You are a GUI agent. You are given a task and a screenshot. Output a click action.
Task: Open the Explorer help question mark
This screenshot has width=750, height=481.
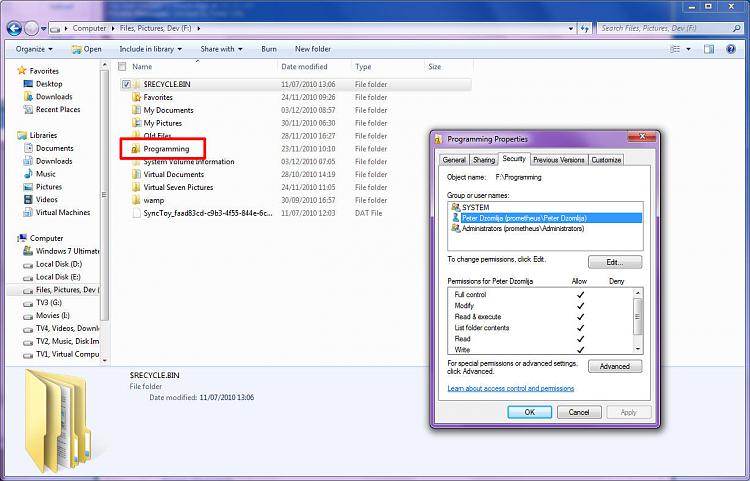pos(730,49)
